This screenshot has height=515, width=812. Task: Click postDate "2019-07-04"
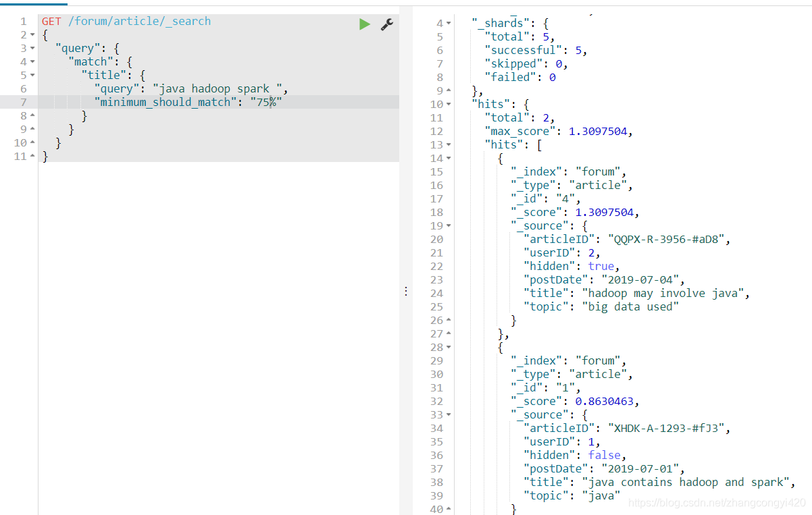[640, 279]
